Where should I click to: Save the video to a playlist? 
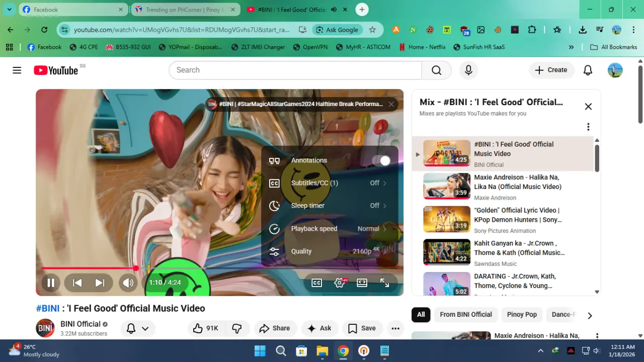[x=362, y=328]
